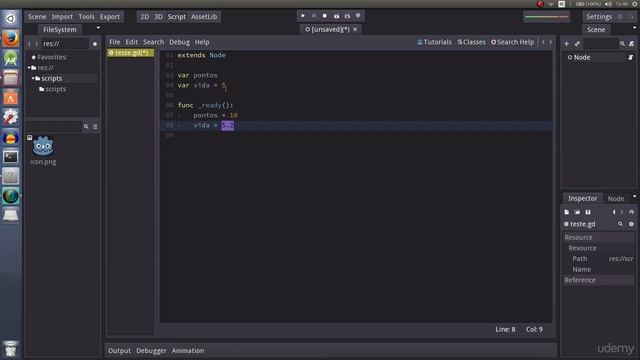Image resolution: width=640 pixels, height=360 pixels.
Task: Play a custom scene
Action: click(x=347, y=16)
